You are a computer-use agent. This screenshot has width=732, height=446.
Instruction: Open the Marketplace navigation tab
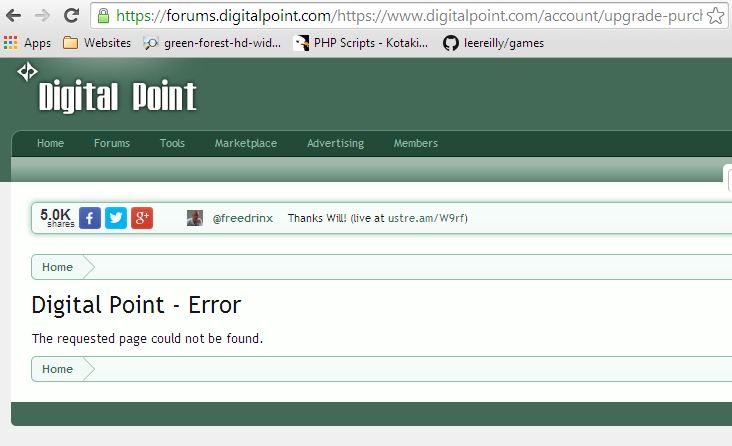coord(246,143)
